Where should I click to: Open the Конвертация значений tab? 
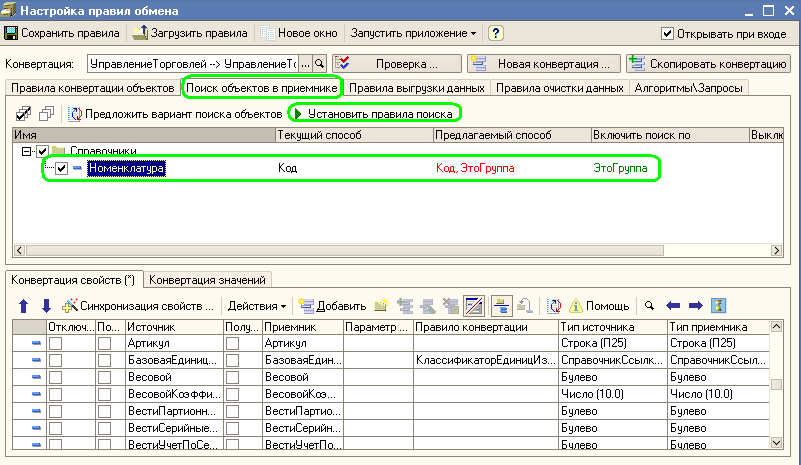click(207, 280)
